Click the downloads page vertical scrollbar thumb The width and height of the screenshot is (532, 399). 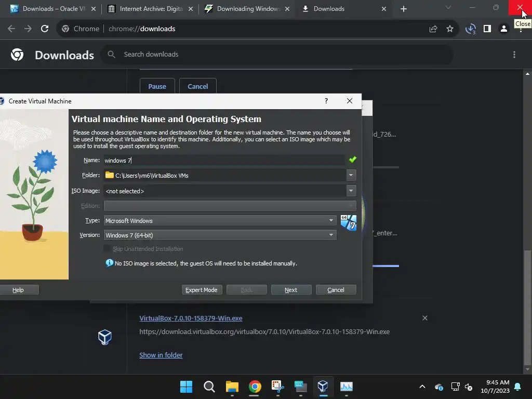click(x=527, y=308)
